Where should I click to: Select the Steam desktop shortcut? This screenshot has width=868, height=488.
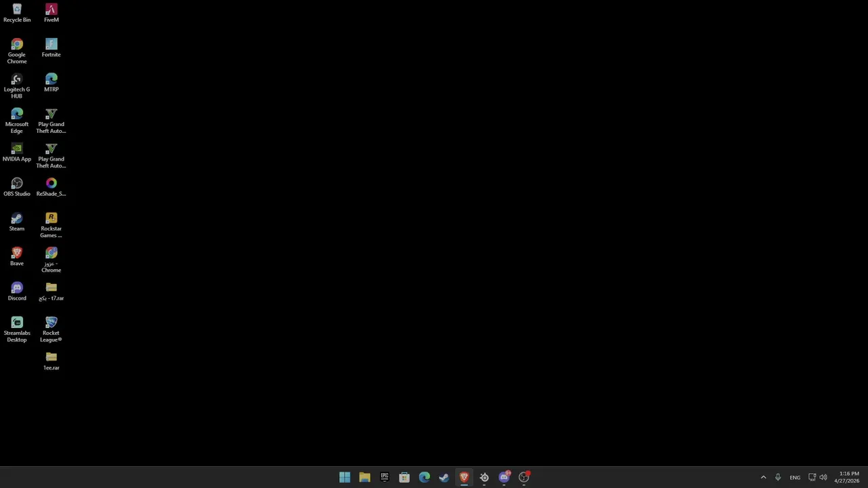click(17, 222)
